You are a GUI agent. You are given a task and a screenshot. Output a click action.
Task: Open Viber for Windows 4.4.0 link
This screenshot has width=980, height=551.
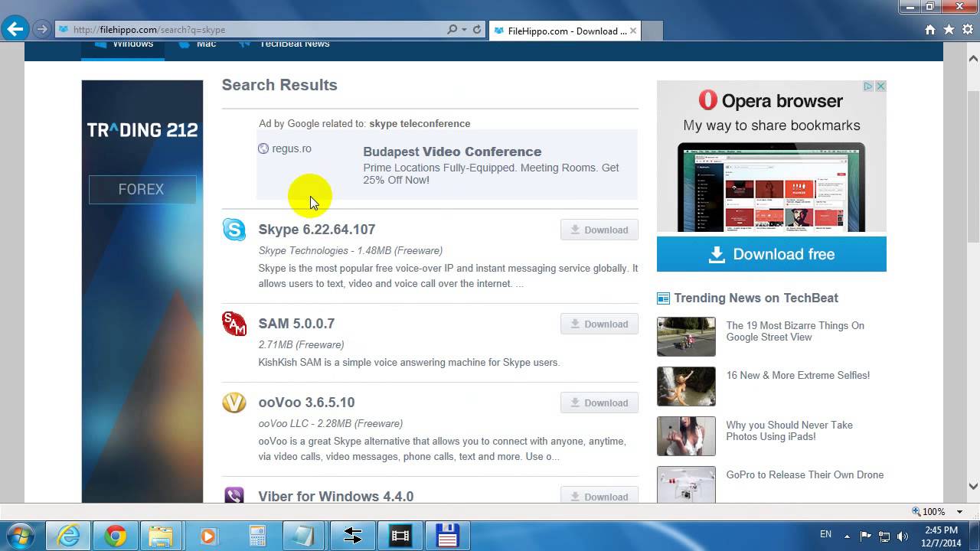tap(336, 496)
